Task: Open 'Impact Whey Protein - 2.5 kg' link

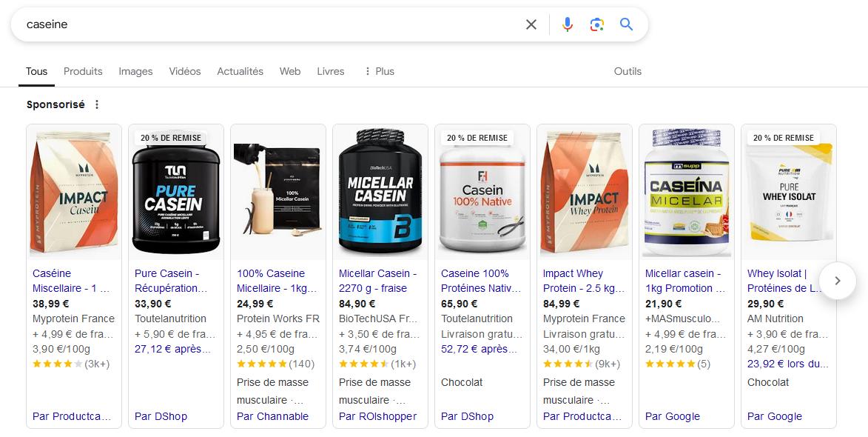Action: coord(584,281)
